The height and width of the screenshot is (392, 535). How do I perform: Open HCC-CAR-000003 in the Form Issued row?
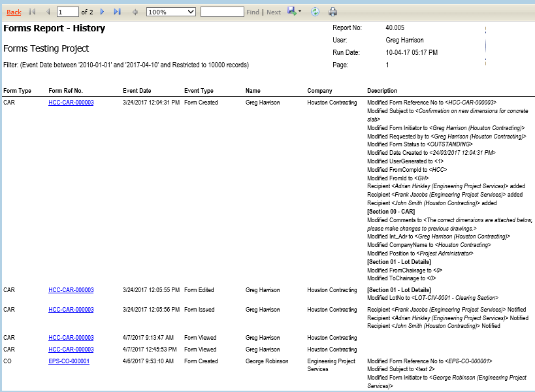[x=71, y=310]
